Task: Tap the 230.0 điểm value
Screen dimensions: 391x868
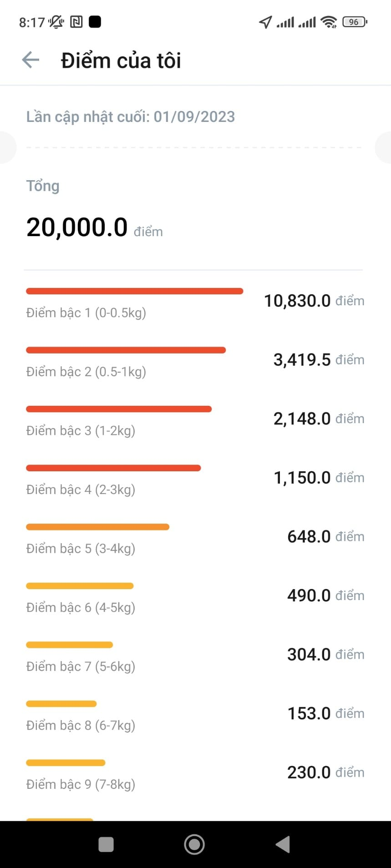Action: (x=325, y=772)
